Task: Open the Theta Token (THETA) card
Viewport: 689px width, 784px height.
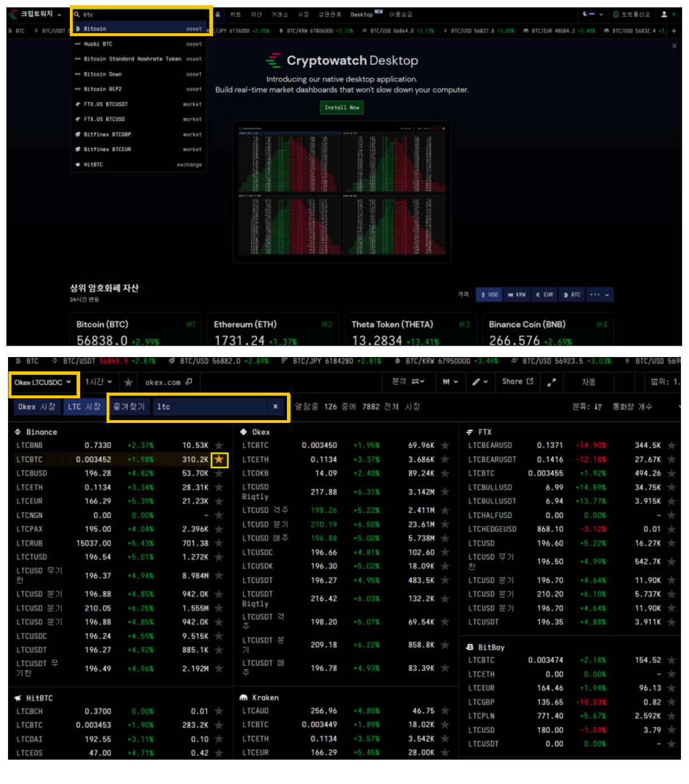Action: pos(410,330)
